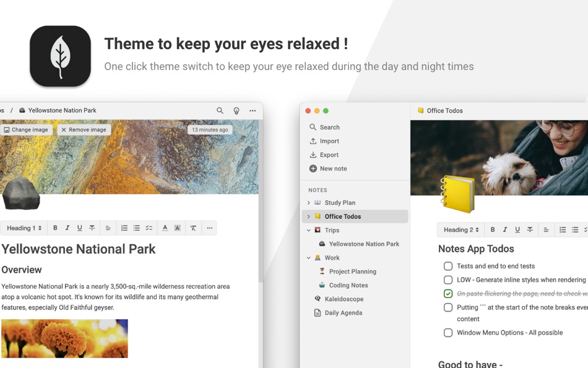Collapse the Work note chevron
The height and width of the screenshot is (368, 588).
tap(309, 258)
